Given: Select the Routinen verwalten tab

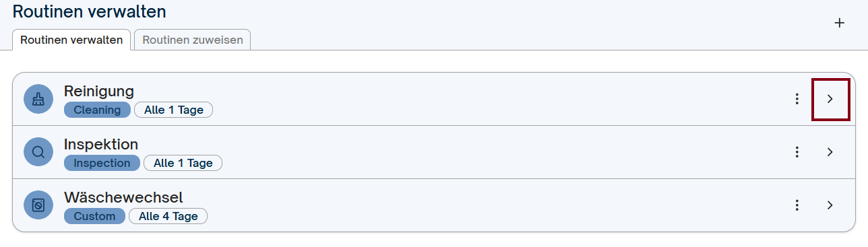Looking at the screenshot, I should pos(71,40).
